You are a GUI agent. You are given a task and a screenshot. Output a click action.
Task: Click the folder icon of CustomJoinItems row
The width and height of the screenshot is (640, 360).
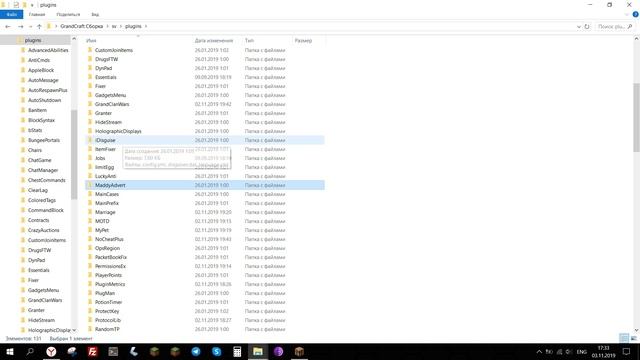90,50
